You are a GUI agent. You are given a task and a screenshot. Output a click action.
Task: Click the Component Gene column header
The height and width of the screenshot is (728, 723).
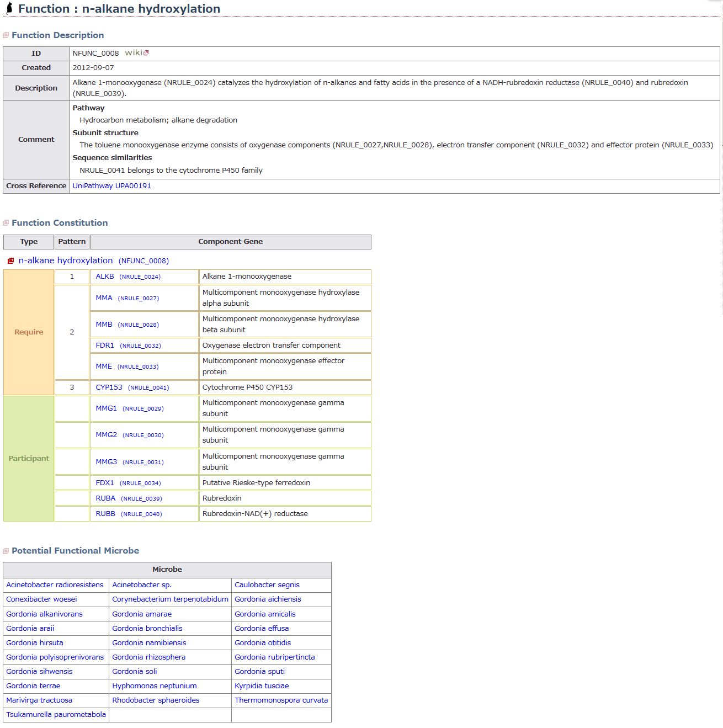pyautogui.click(x=230, y=242)
